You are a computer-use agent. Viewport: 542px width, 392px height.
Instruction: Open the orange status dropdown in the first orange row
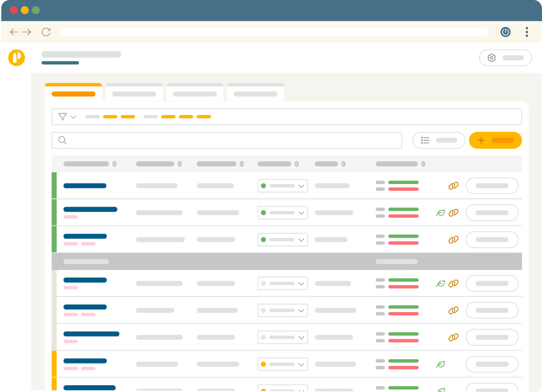pyautogui.click(x=283, y=364)
